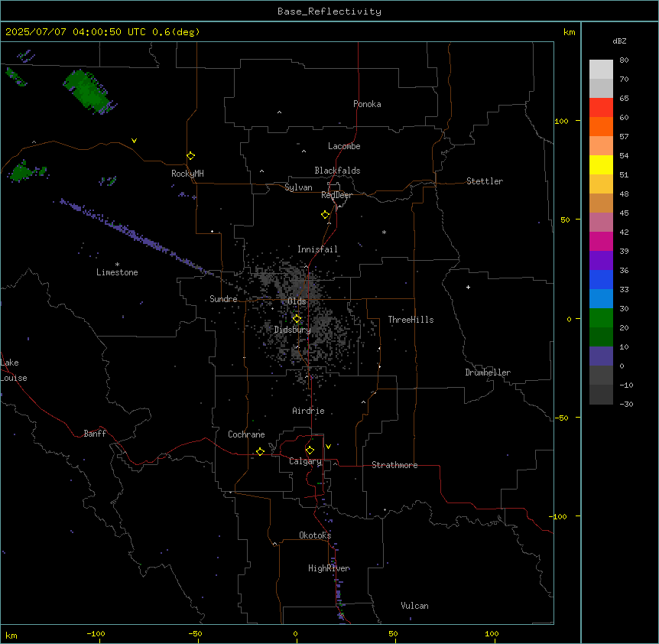Click the Base_Reflectivity title text
659x644 pixels.
[x=329, y=11]
